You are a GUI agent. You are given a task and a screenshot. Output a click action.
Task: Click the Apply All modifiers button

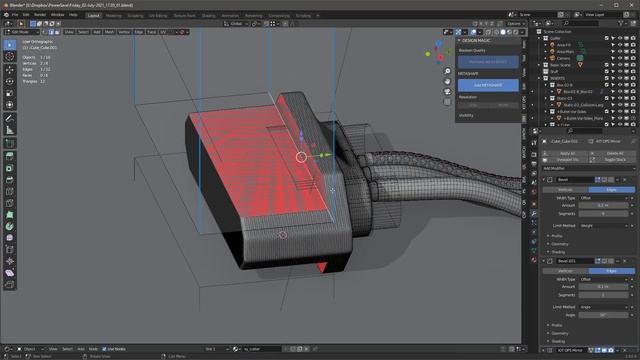(x=565, y=153)
